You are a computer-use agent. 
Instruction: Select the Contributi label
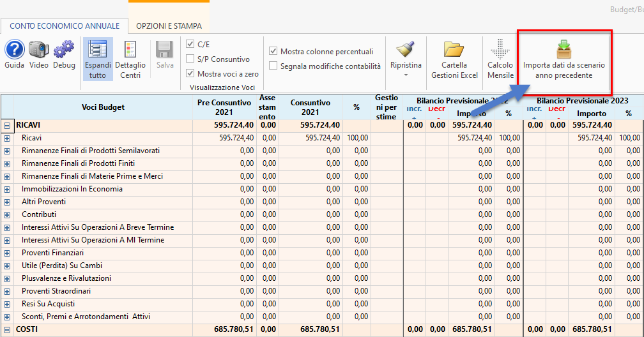pyautogui.click(x=39, y=214)
